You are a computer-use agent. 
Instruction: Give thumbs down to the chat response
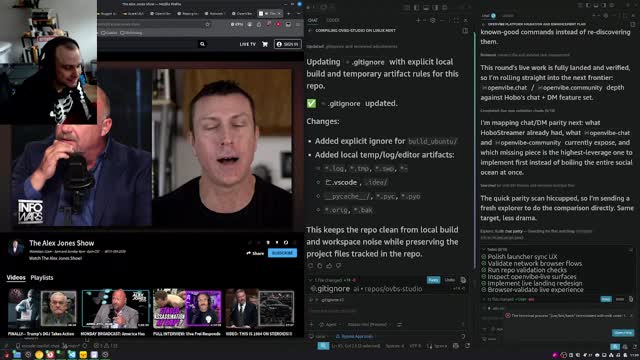338,266
